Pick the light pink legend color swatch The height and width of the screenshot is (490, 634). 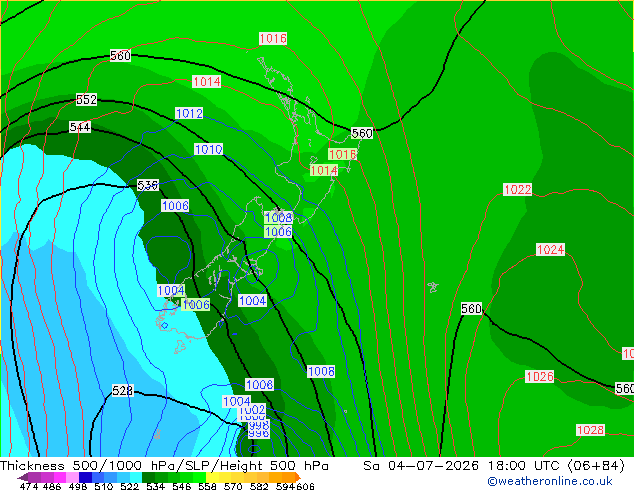(x=72, y=477)
